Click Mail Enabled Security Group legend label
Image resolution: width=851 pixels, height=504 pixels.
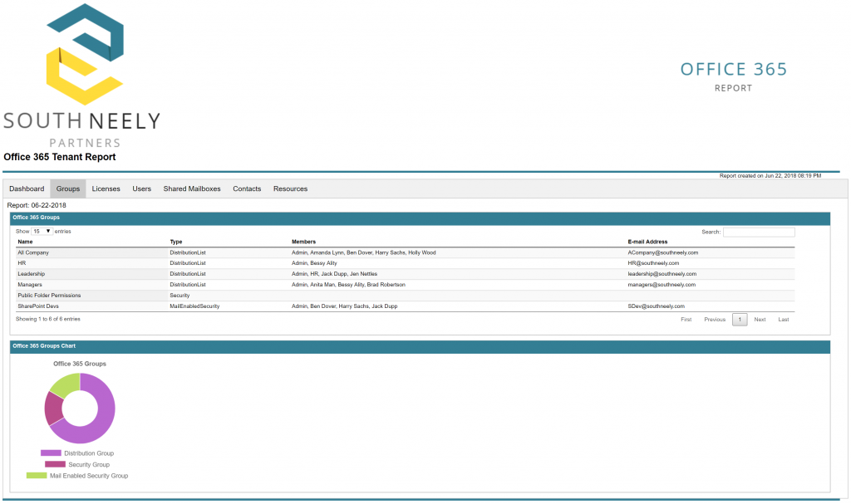(89, 476)
